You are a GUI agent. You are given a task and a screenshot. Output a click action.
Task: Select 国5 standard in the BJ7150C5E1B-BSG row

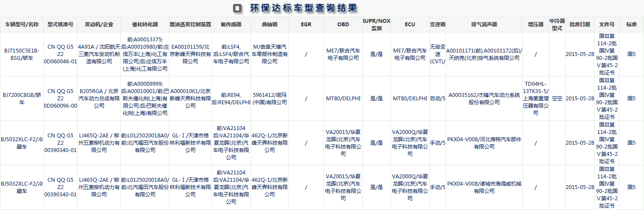pyautogui.click(x=632, y=54)
